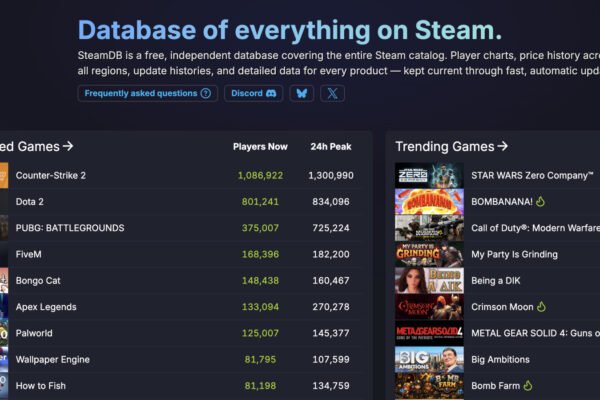
Task: Open Being a DIK thumbnail
Action: pos(429,281)
